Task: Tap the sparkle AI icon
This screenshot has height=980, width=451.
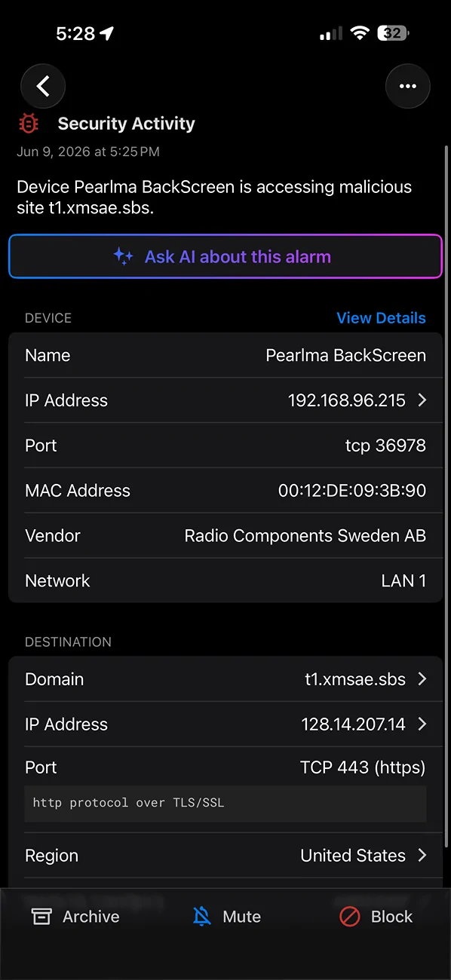Action: [x=123, y=256]
